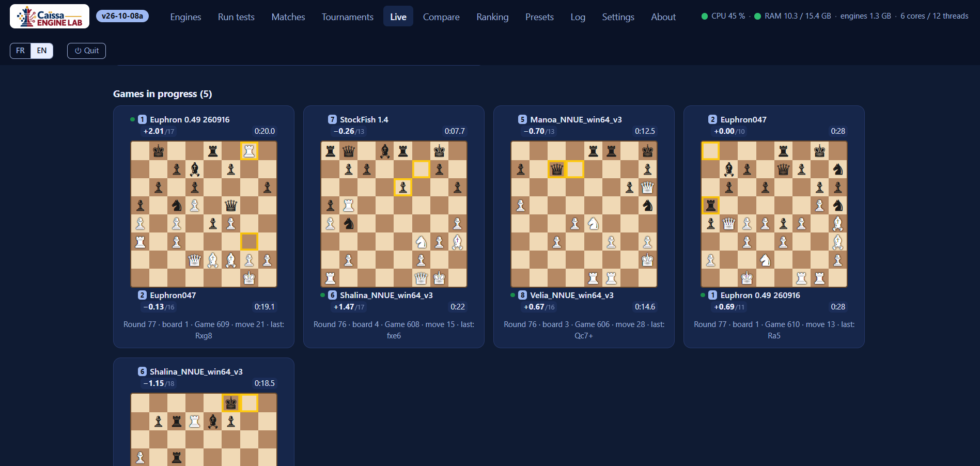980x466 pixels.
Task: Click seed badge 6 in the partially visible bottom card
Action: 143,371
